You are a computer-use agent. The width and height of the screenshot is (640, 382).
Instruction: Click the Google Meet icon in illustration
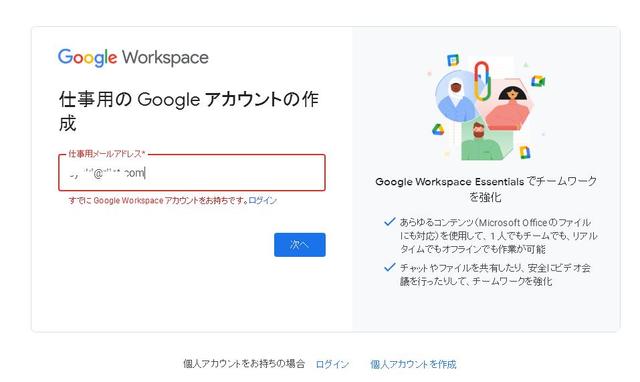point(538,81)
